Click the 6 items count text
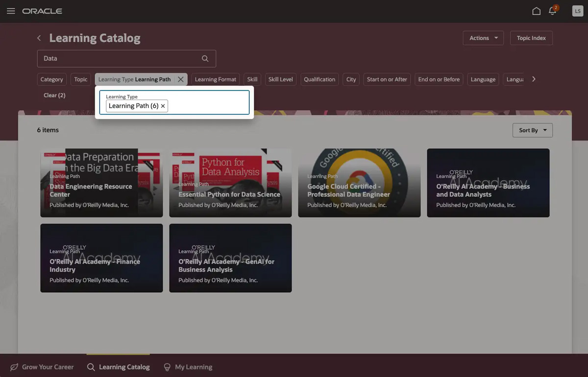This screenshot has width=588, height=377. (48, 130)
